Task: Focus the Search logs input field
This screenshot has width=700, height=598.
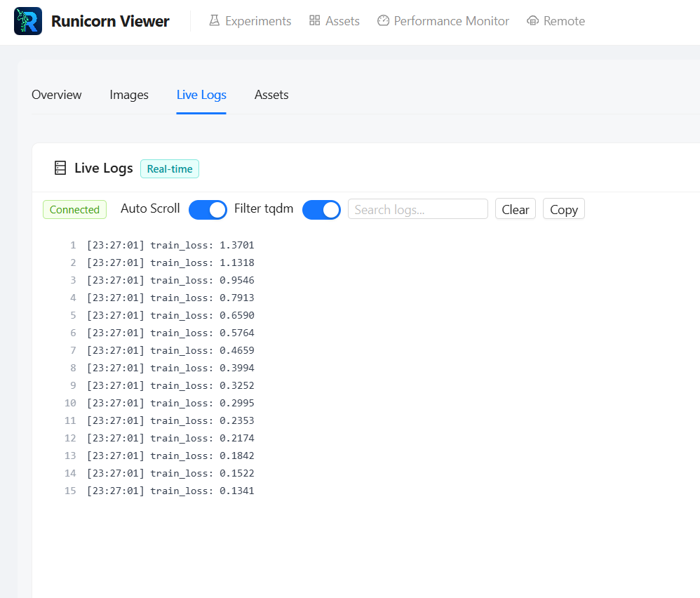Action: (418, 209)
